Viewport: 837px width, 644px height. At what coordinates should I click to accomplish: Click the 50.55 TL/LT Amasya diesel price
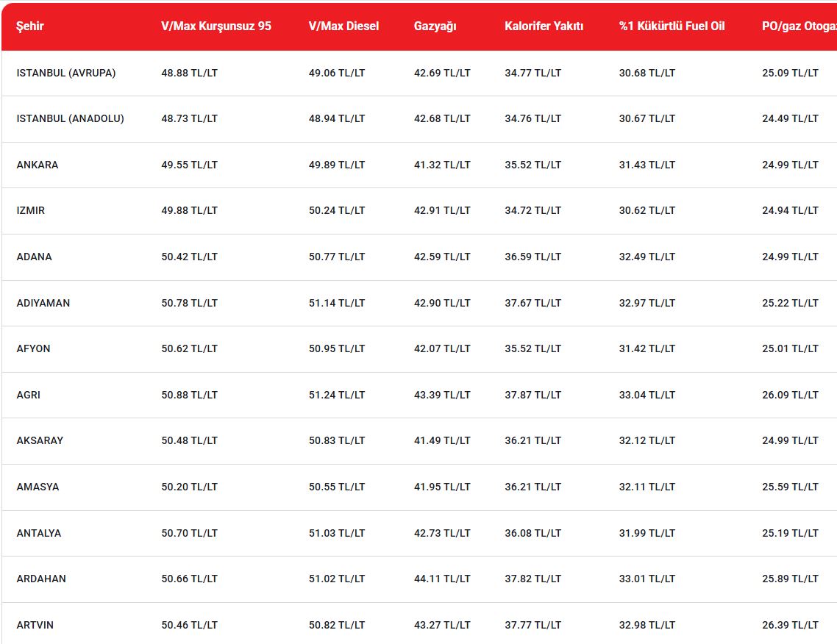[337, 487]
